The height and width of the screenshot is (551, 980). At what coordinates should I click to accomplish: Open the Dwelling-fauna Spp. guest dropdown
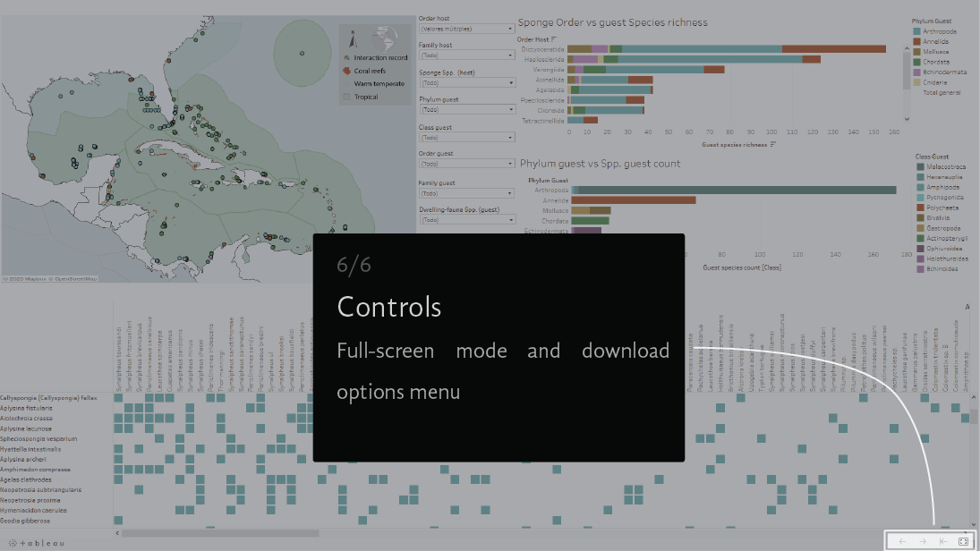point(466,220)
